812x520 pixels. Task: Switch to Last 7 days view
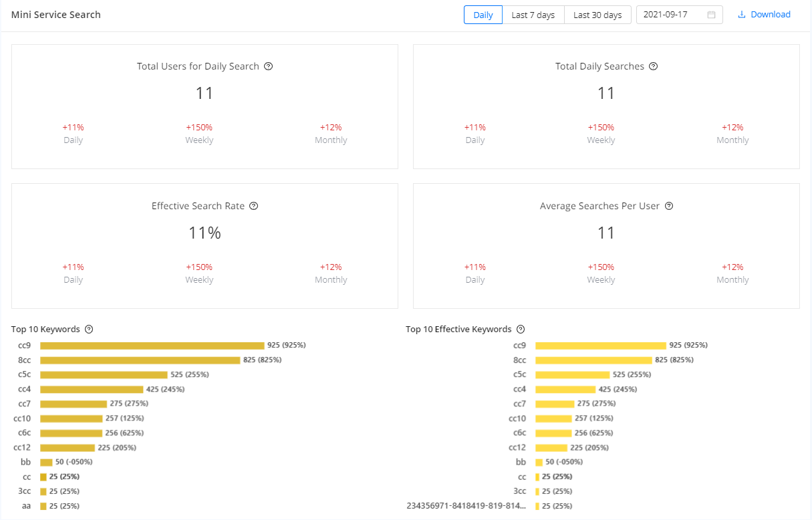pyautogui.click(x=533, y=15)
